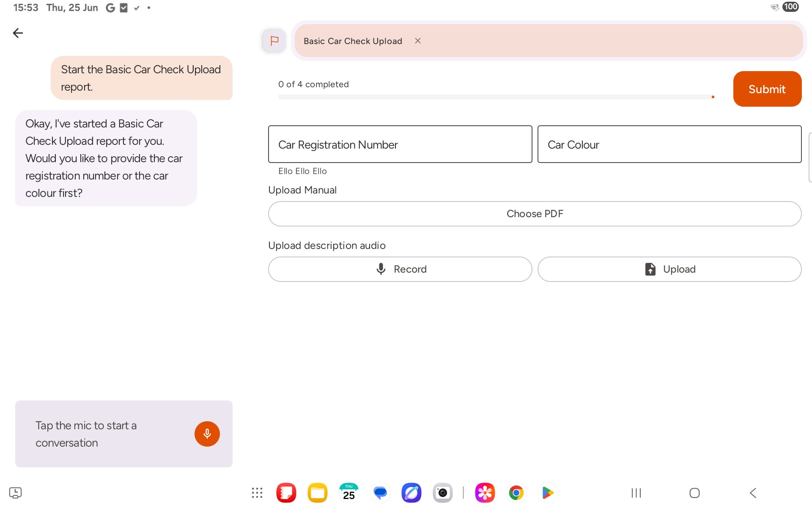
Task: Click the "Start the Basic Car Check Upload report" message
Action: [142, 78]
